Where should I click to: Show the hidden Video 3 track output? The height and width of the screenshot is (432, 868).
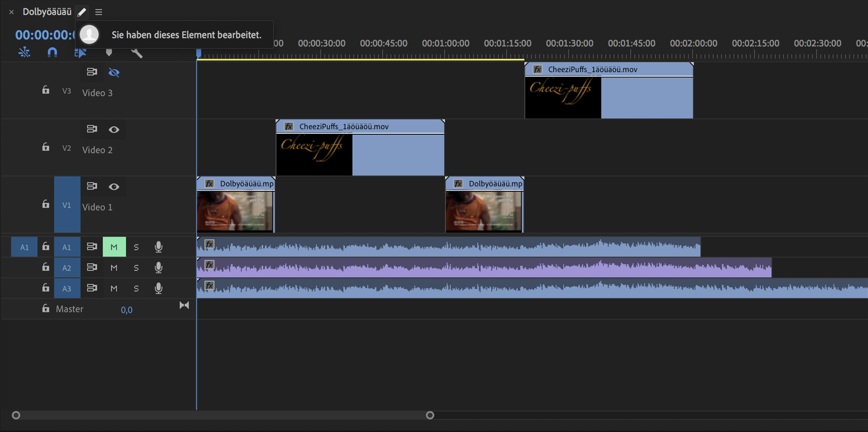114,72
